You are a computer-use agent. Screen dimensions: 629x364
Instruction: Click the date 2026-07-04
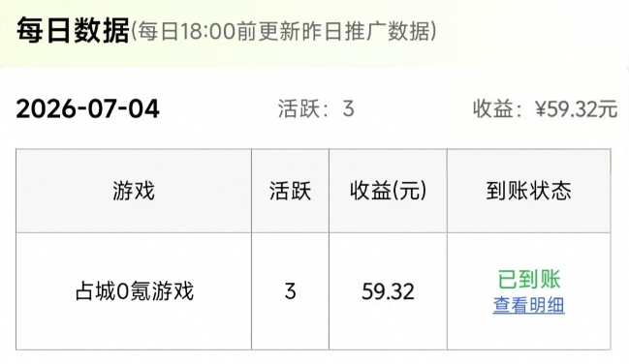point(87,109)
